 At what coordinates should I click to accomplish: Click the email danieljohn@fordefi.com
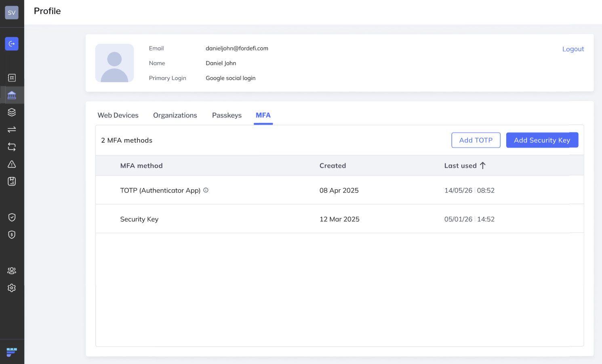(x=237, y=48)
